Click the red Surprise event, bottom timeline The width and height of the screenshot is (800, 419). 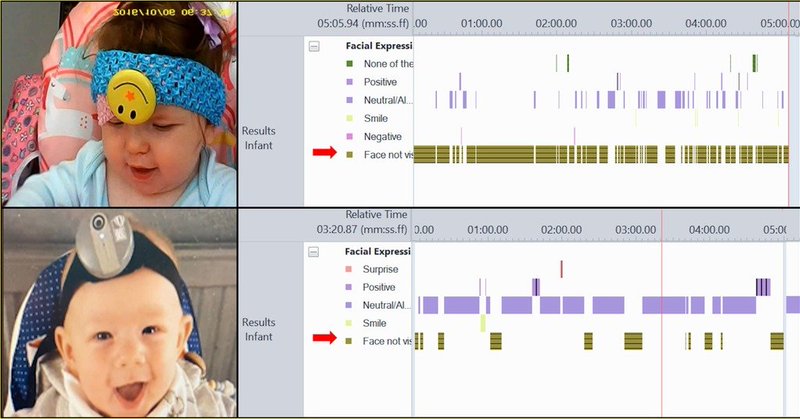[x=561, y=269]
